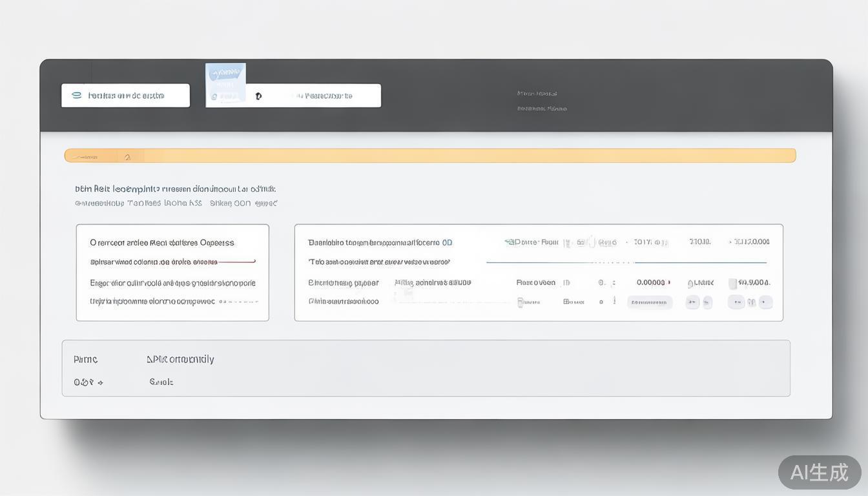The height and width of the screenshot is (496, 868).
Task: Select the lower text item in dark header
Action: click(542, 108)
